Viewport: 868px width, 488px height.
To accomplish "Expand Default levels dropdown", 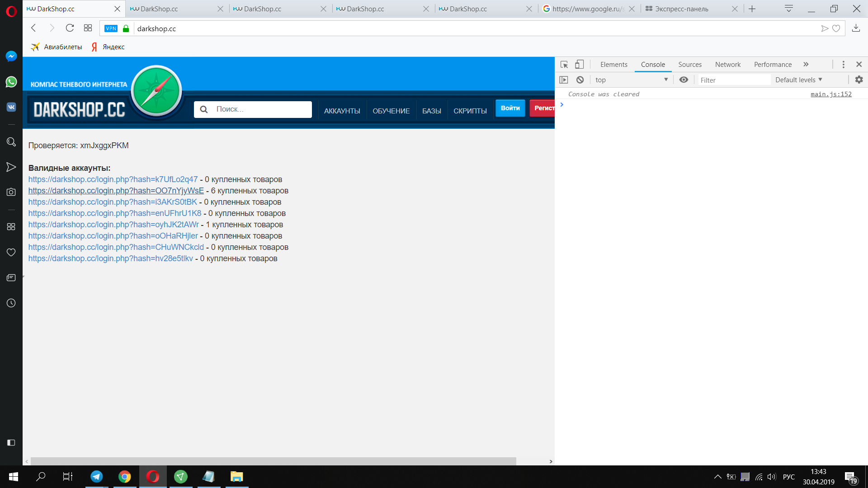I will pyautogui.click(x=799, y=80).
